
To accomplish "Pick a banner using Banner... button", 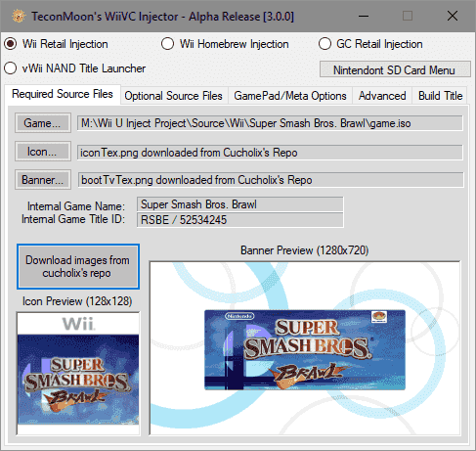I will pos(43,180).
